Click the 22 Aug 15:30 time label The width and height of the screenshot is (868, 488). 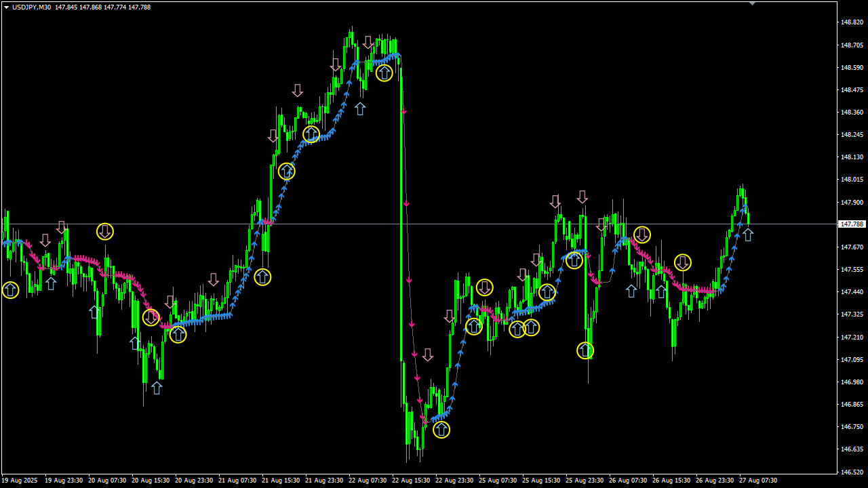(x=411, y=481)
